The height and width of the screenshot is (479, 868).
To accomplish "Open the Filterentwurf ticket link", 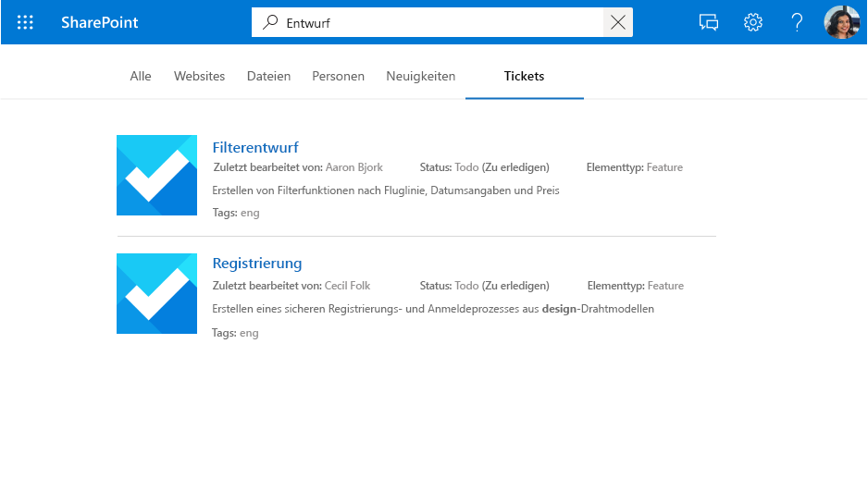I will (x=255, y=147).
